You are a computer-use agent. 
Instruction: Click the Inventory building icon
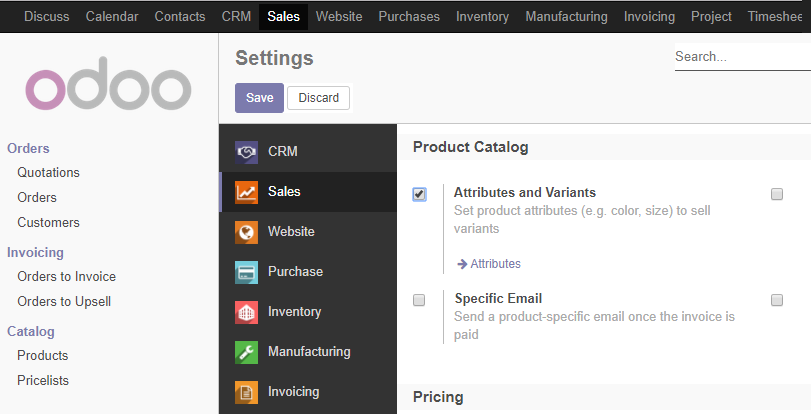pyautogui.click(x=246, y=312)
